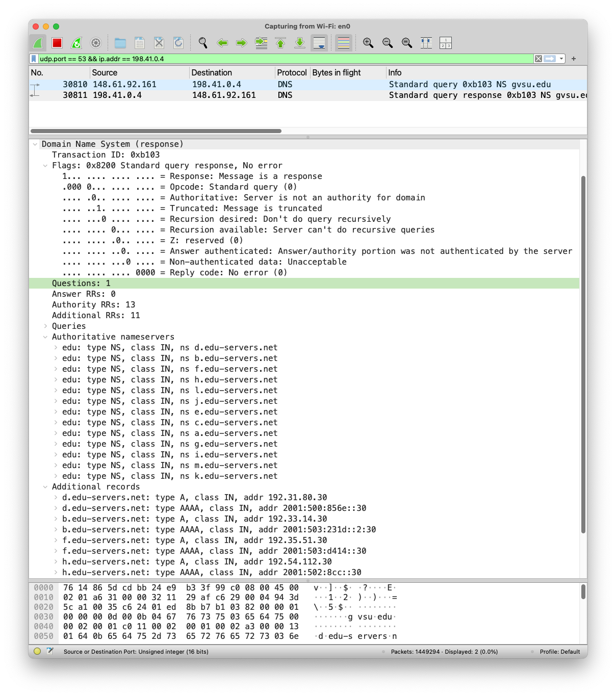
Task: Open capture file properties status icon
Action: click(x=50, y=651)
